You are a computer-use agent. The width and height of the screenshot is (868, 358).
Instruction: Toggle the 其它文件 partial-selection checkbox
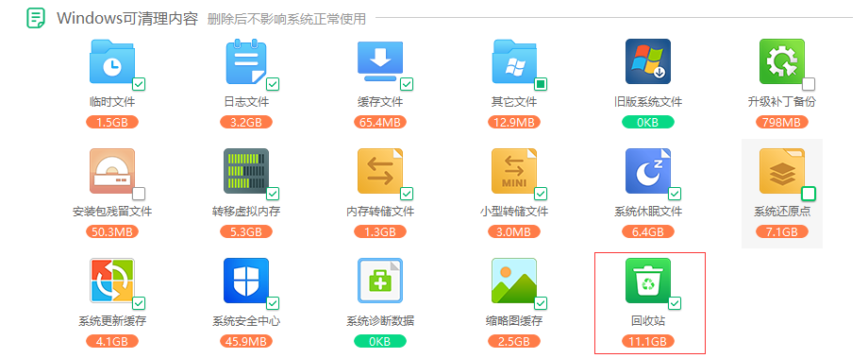[541, 84]
